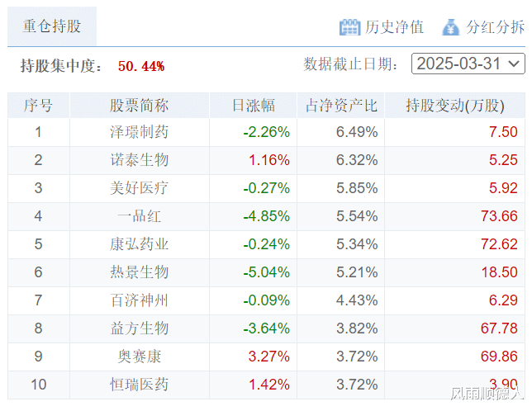The image size is (532, 411).
Task: Open stock 康弘药业
Action: (139, 244)
